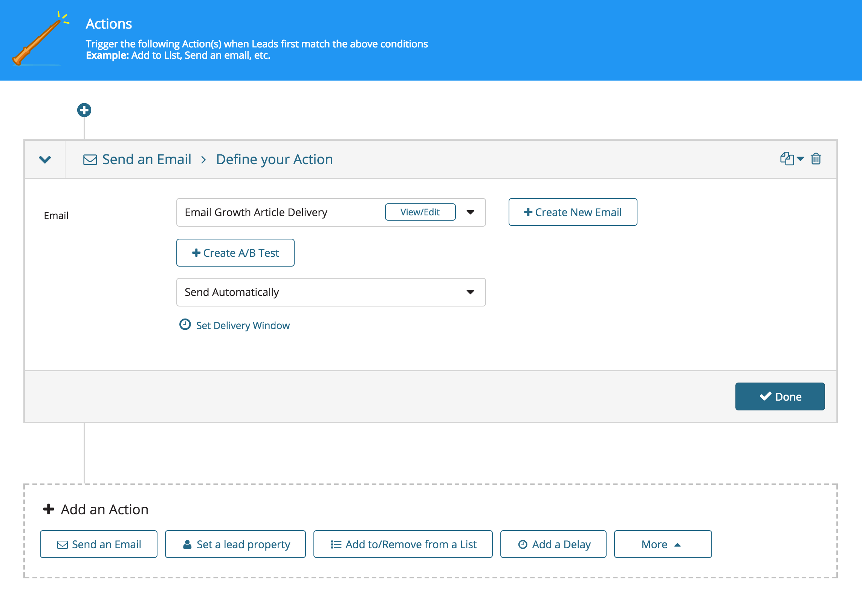Image resolution: width=862 pixels, height=616 pixels.
Task: Click the duplicate action copy icon
Action: click(x=787, y=159)
